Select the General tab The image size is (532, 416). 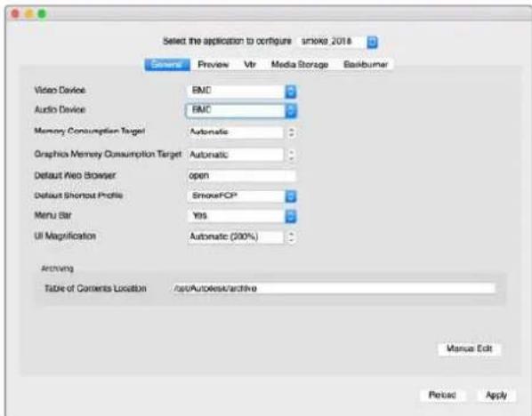167,64
